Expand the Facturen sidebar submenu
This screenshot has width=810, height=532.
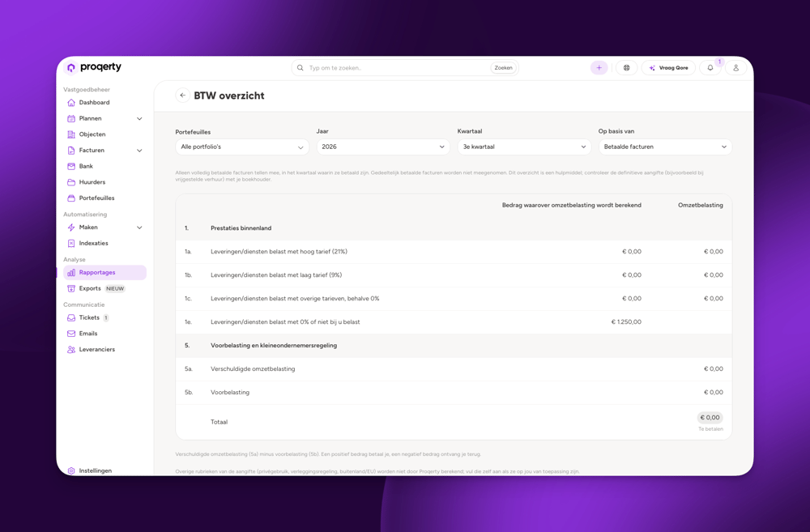click(139, 151)
